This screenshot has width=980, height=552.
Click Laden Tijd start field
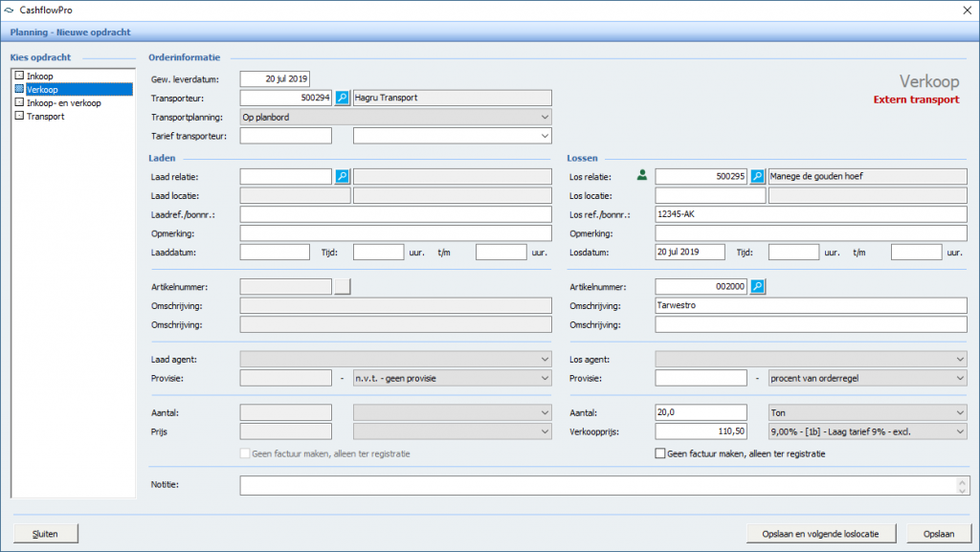pyautogui.click(x=378, y=253)
